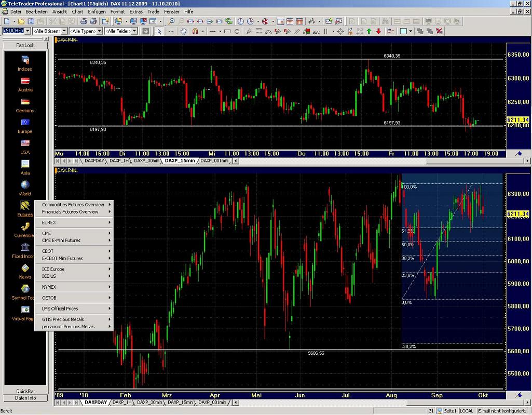Screen dimensions: 532x415
Task: Expand the EUREX submenu
Action: coord(74,222)
